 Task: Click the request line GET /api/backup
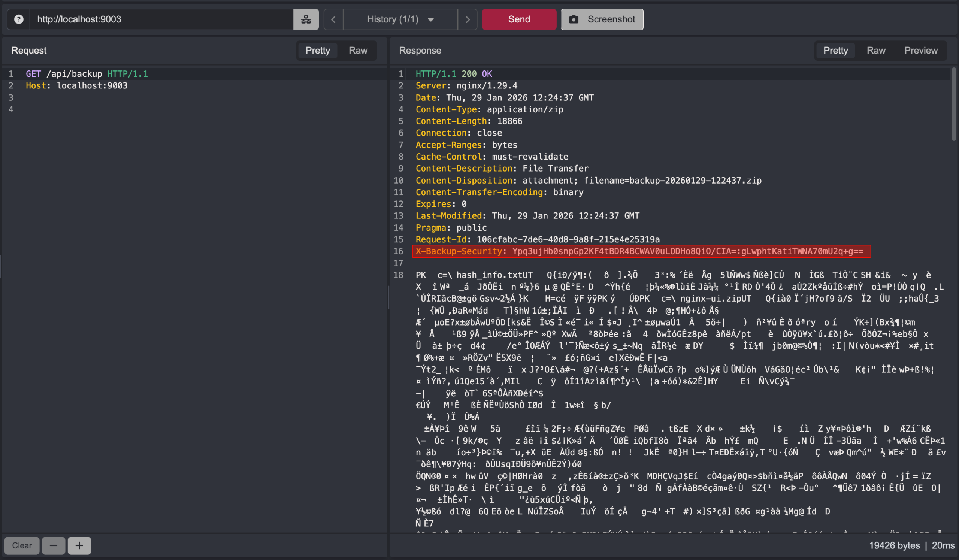pos(87,74)
